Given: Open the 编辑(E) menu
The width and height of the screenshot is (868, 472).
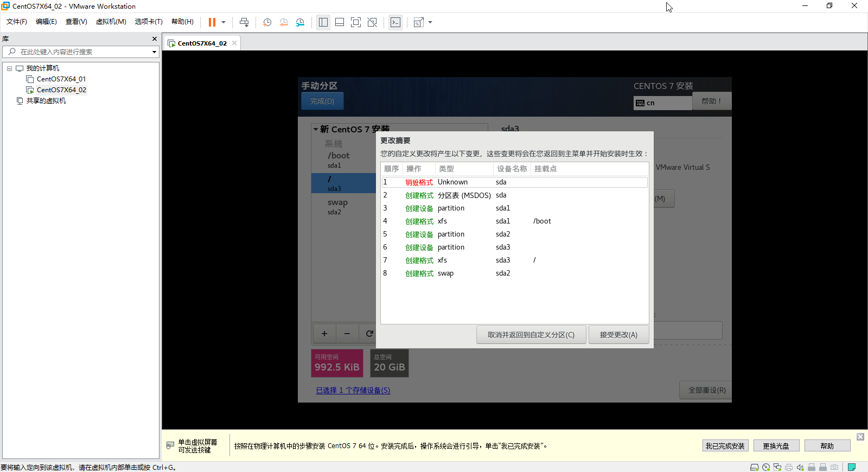Looking at the screenshot, I should [46, 22].
